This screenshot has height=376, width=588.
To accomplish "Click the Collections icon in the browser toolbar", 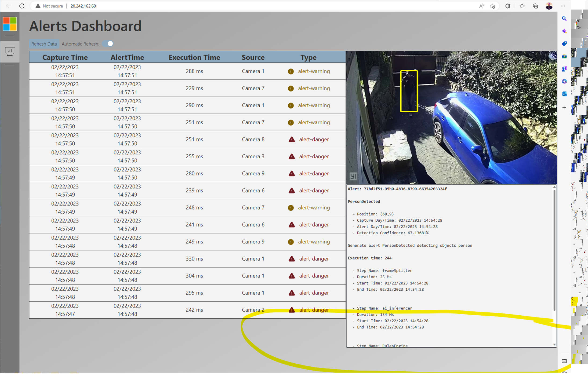I will [535, 6].
